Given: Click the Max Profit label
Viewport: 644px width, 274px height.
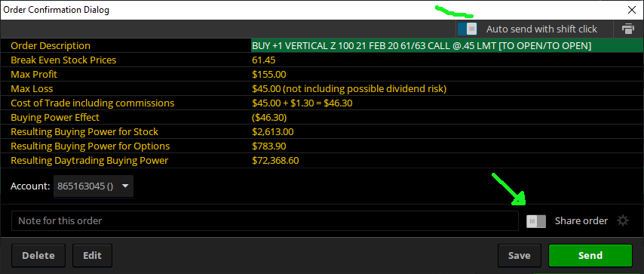Looking at the screenshot, I should pyautogui.click(x=34, y=75).
